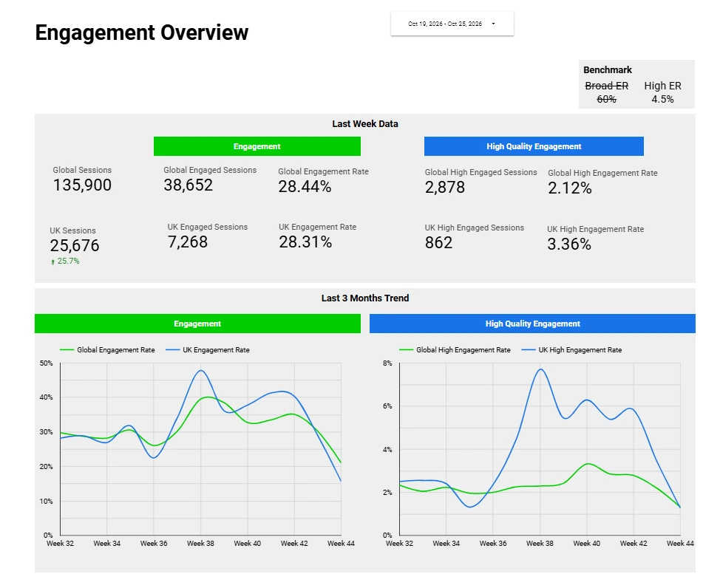Viewport: 703px width, 588px height.
Task: Click the Last Week Data heading
Action: pos(365,123)
